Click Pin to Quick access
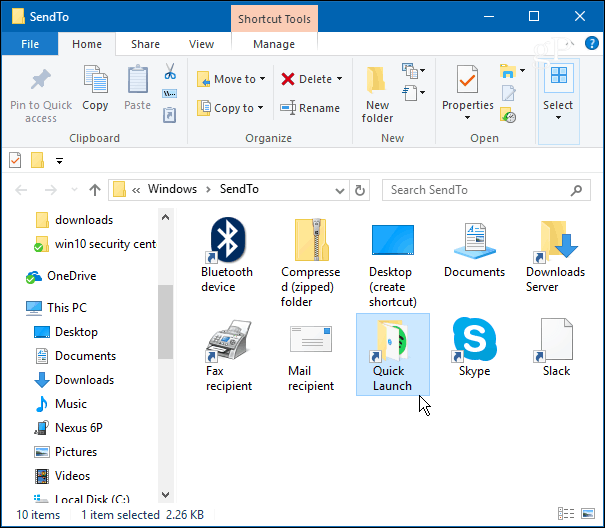The width and height of the screenshot is (605, 528). click(41, 95)
